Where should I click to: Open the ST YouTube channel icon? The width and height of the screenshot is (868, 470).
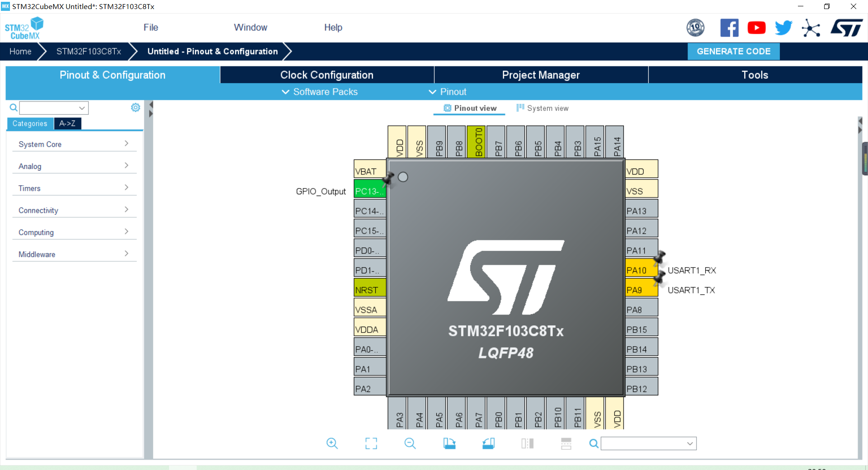756,28
